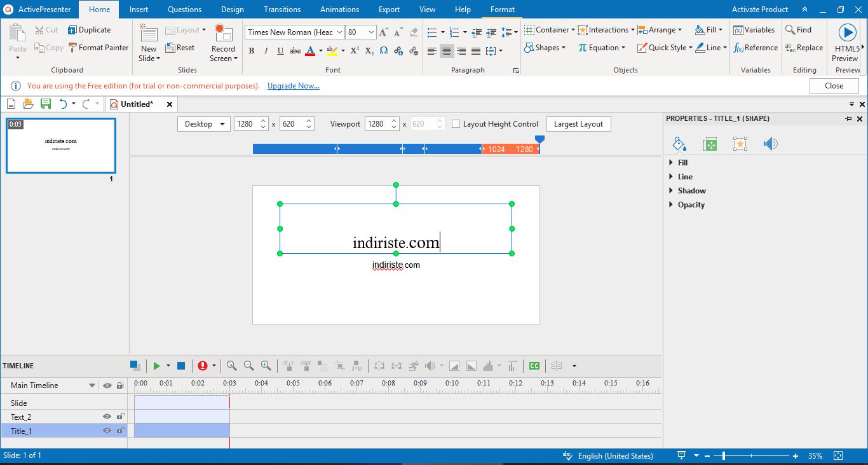Open the Main Timeline dropdown
Image resolution: width=868 pixels, height=465 pixels.
(92, 385)
